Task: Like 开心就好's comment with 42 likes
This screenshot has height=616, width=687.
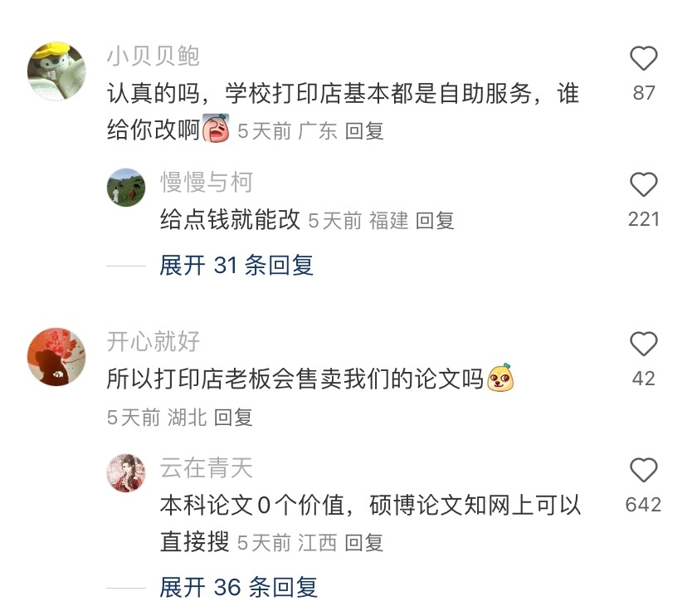Action: tap(643, 344)
